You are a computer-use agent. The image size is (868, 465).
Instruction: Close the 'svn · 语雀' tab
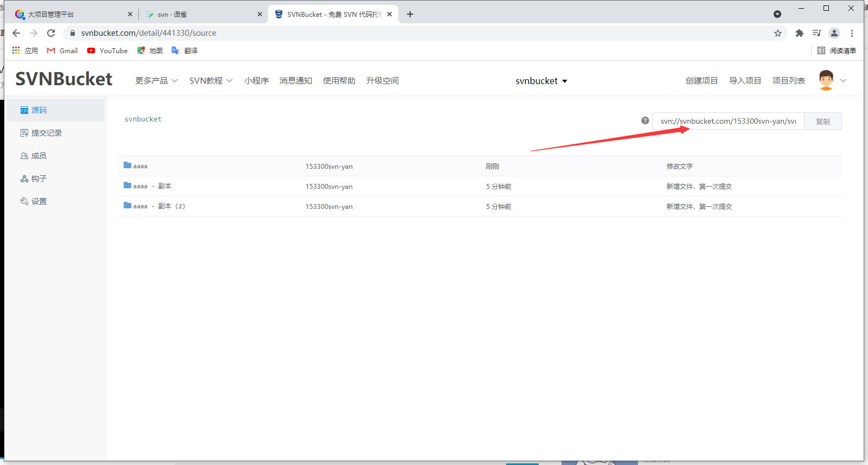click(260, 14)
